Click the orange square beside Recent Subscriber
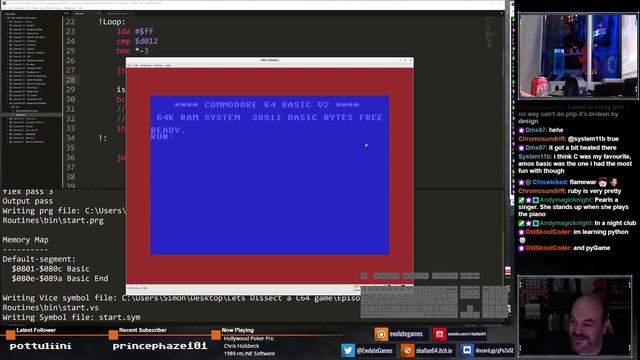Viewport: 640px width, 360px height. 113,335
